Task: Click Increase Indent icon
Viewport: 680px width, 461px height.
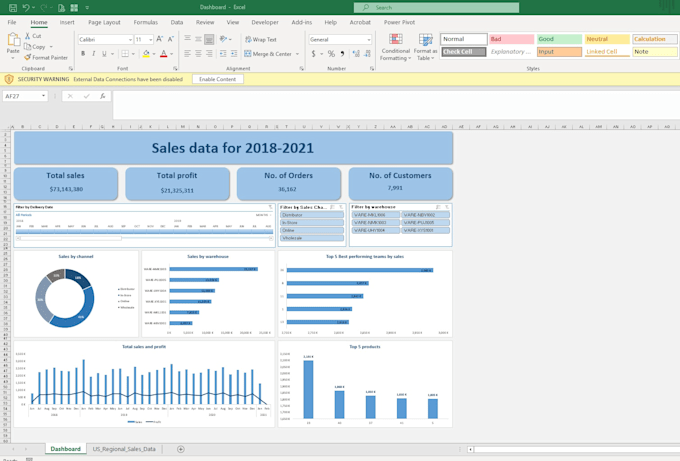Action: click(234, 53)
